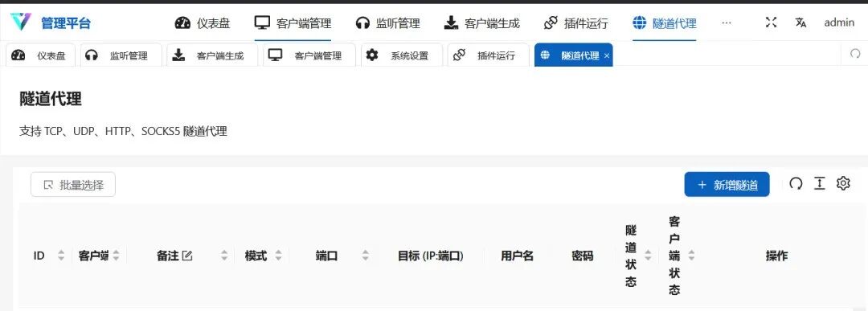Screen dimensions: 868x311
Task: Close the 隧道代理 page tab
Action: [607, 56]
